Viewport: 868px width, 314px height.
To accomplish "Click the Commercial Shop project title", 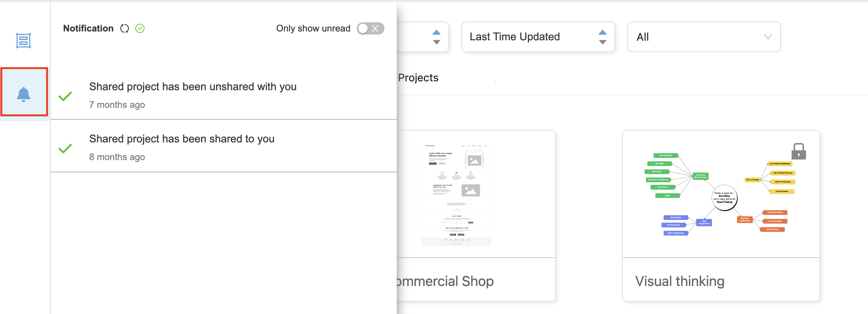I will coord(445,281).
